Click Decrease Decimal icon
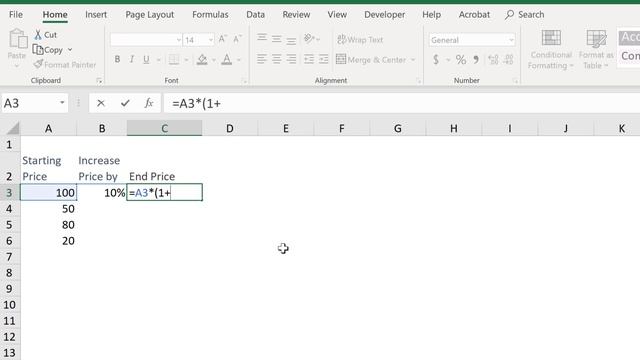This screenshot has width=640, height=360. click(x=509, y=60)
